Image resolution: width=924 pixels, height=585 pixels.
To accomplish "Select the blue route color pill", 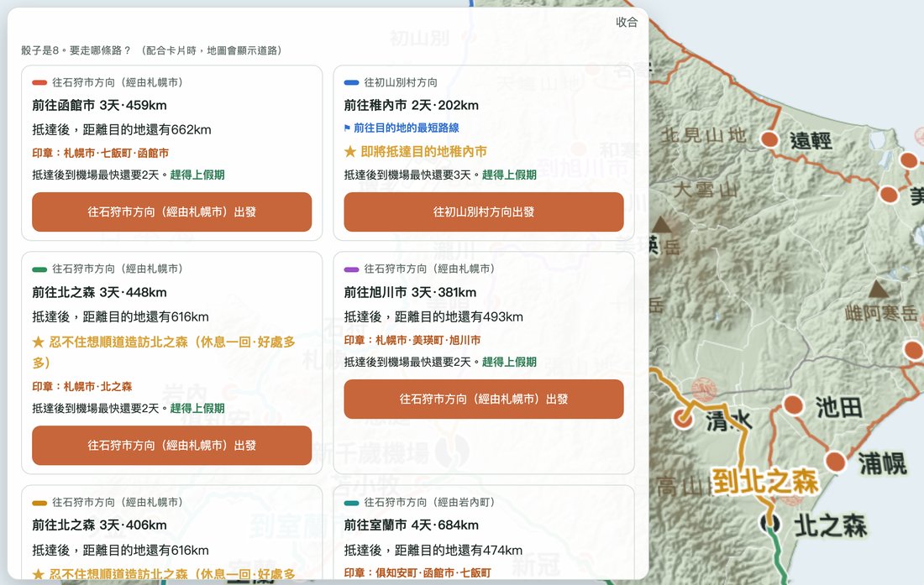I will 351,83.
